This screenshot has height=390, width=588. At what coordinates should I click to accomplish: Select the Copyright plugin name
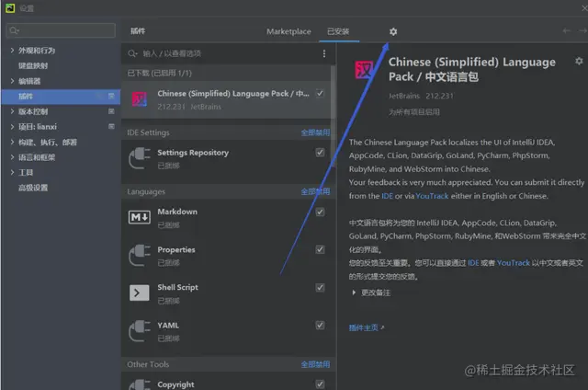(175, 384)
